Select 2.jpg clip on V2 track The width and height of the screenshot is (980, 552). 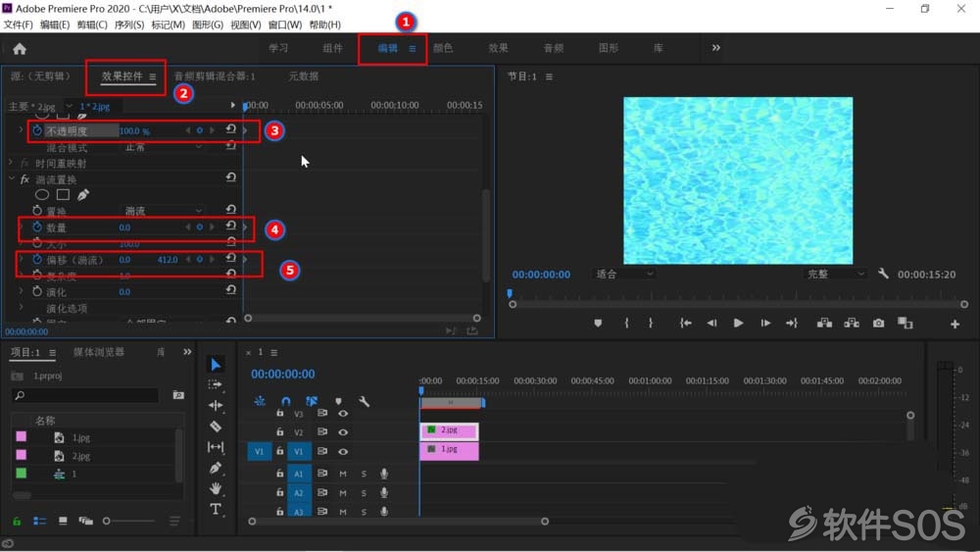pyautogui.click(x=450, y=430)
